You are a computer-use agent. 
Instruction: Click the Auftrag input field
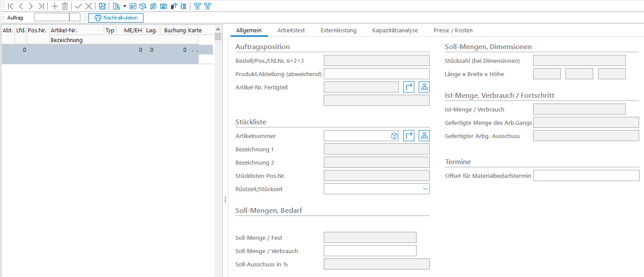[52, 18]
